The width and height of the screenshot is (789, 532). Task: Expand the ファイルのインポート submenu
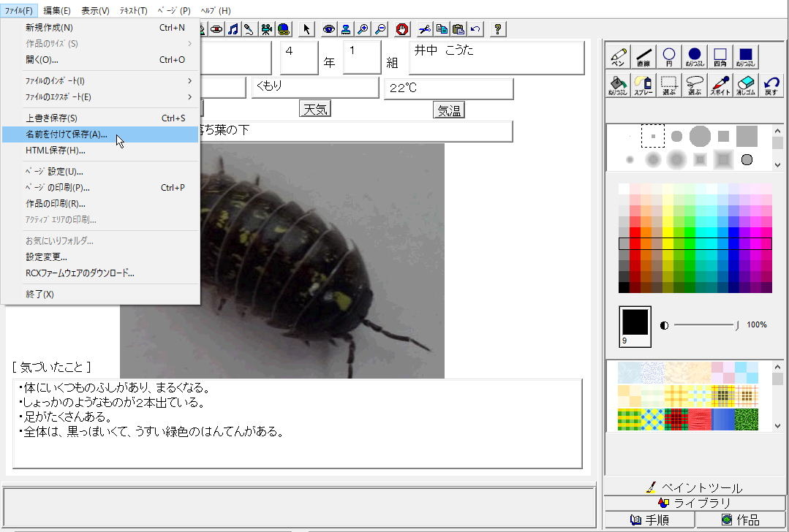100,81
